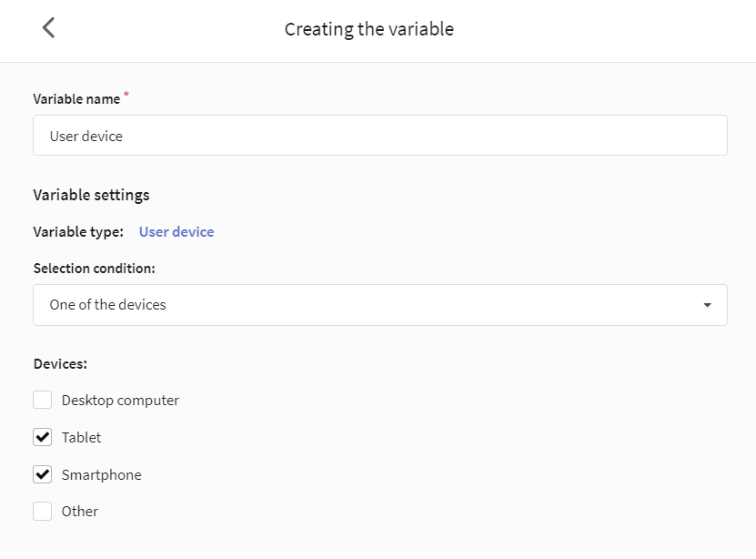This screenshot has width=756, height=559.
Task: Click the Smartphone label text
Action: pyautogui.click(x=101, y=475)
